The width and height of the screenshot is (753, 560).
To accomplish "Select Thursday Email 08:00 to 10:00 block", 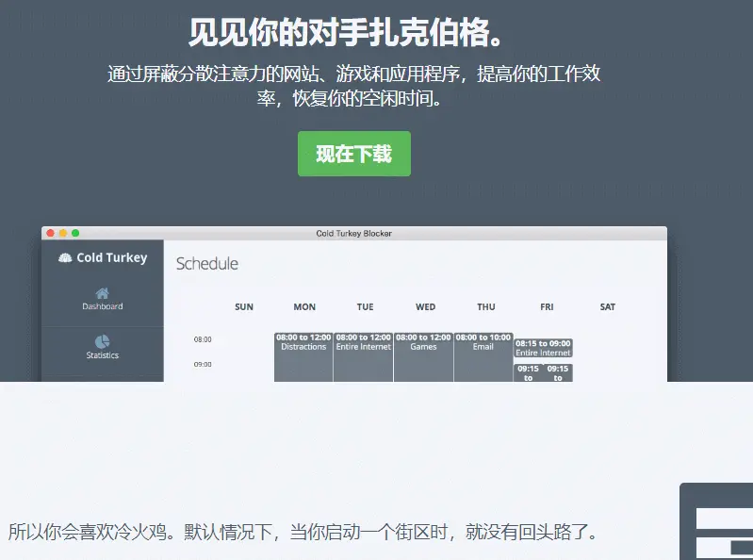I will tap(483, 357).
